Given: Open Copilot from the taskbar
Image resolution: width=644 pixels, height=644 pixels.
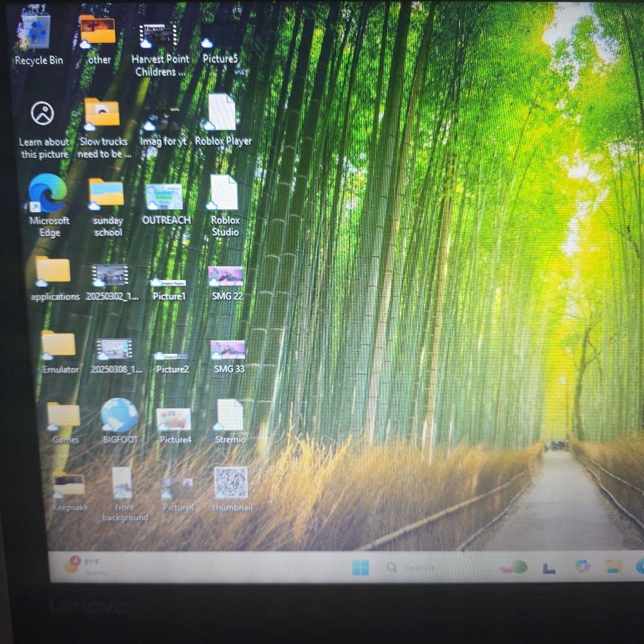Looking at the screenshot, I should [x=583, y=566].
